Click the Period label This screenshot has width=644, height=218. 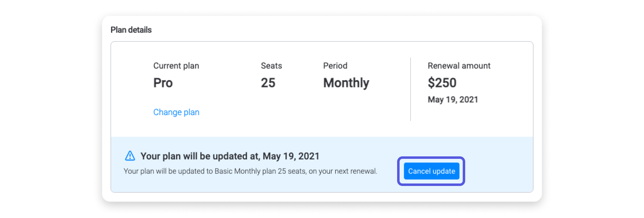[x=335, y=66]
